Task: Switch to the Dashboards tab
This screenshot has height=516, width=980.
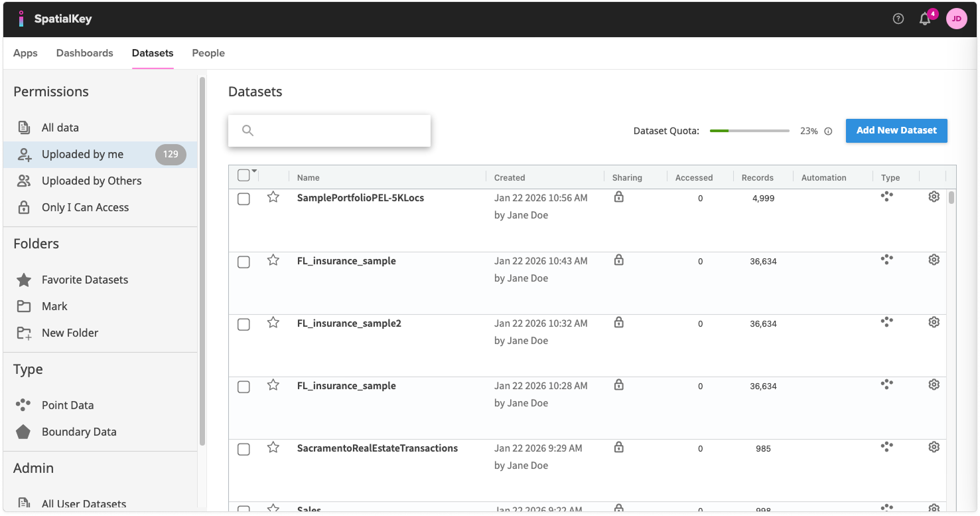Action: pyautogui.click(x=84, y=53)
